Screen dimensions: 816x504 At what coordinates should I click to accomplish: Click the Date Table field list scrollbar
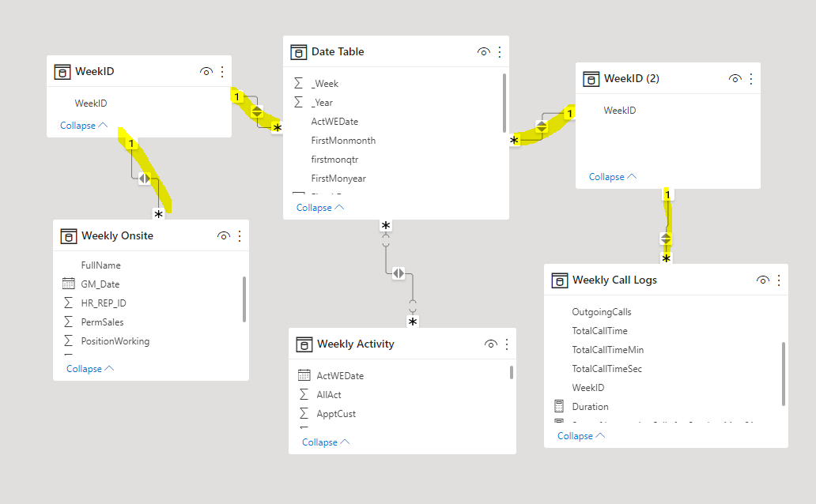pyautogui.click(x=504, y=103)
